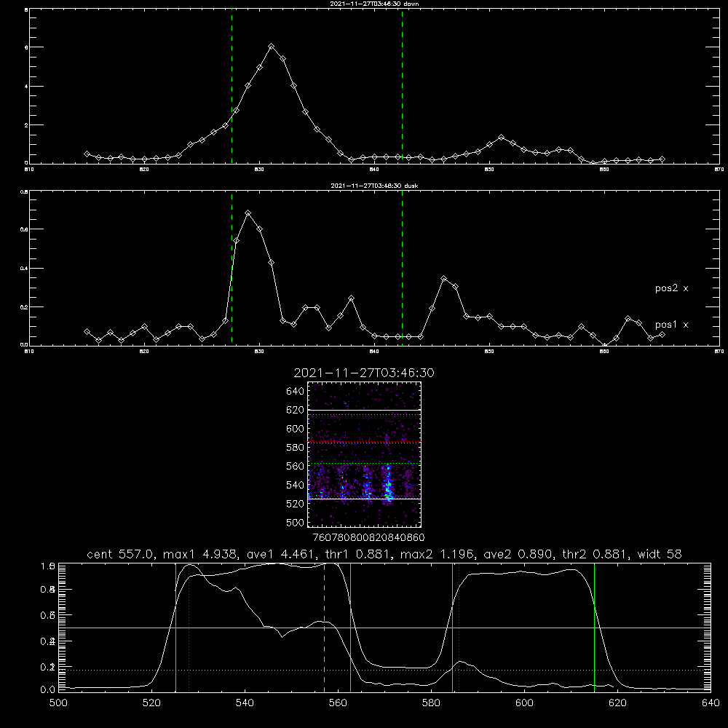Click the left green dashed line in dawn plot

[x=232, y=87]
